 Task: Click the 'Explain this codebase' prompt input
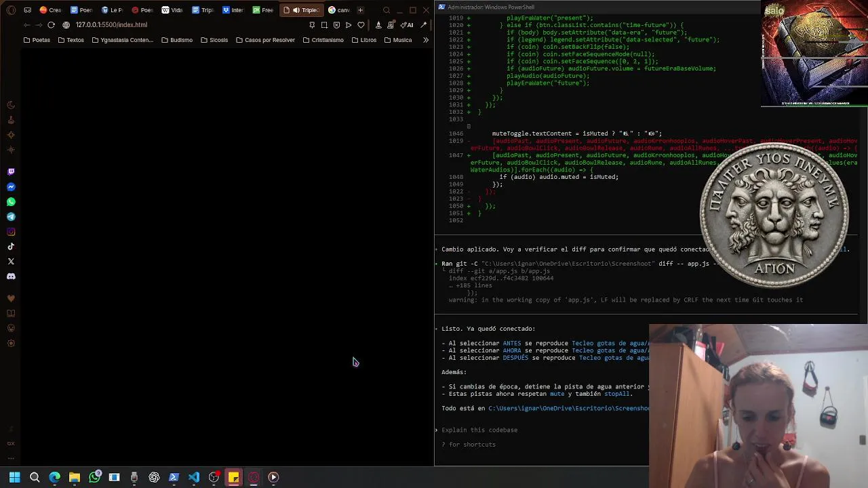tap(479, 430)
